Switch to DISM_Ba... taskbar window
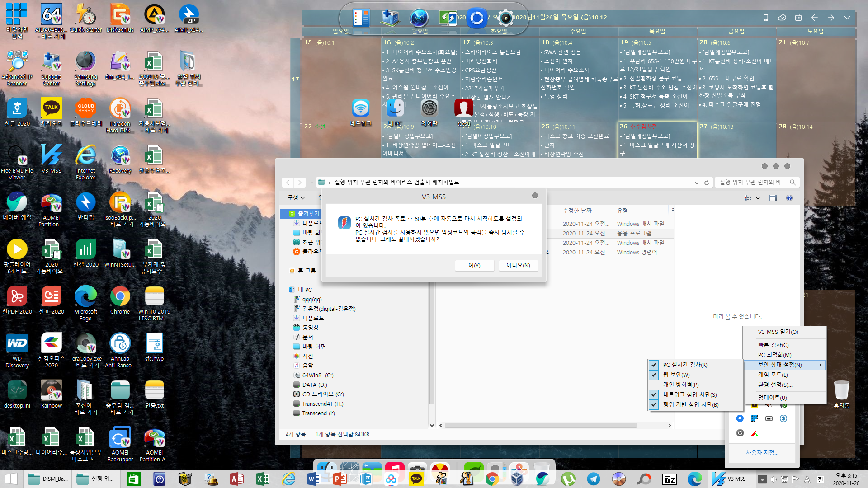The image size is (868, 488). 48,479
